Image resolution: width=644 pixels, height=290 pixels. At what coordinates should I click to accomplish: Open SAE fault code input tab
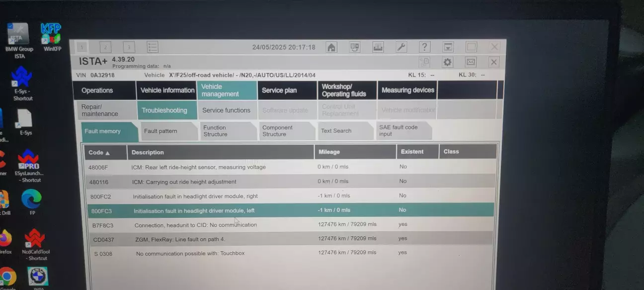pos(403,131)
